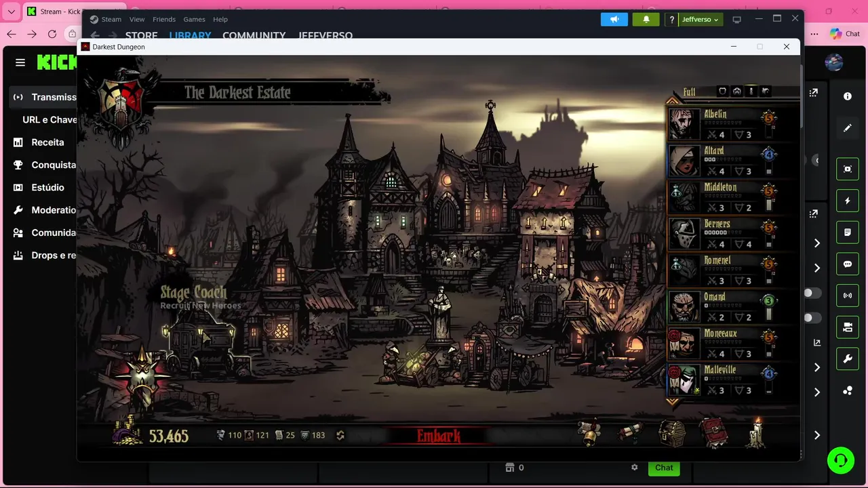Open the Friends menu in Steam
Image resolution: width=868 pixels, height=488 pixels.
(164, 19)
